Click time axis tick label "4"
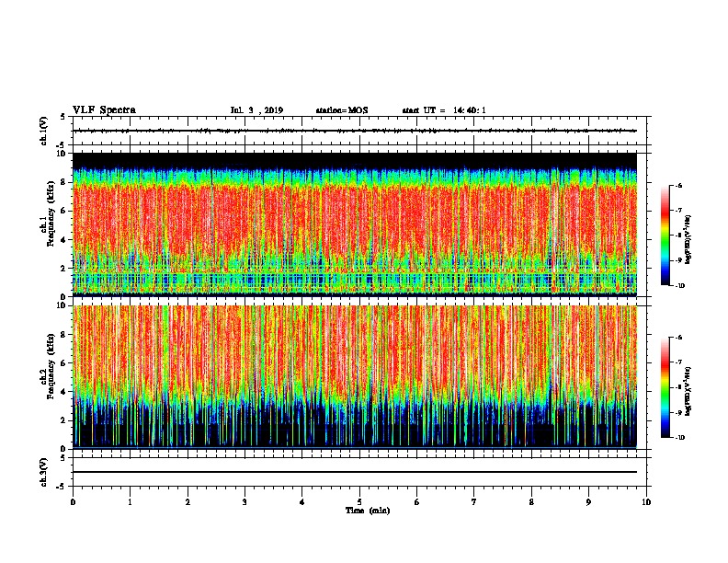The height and width of the screenshot is (563, 728). pyautogui.click(x=302, y=502)
